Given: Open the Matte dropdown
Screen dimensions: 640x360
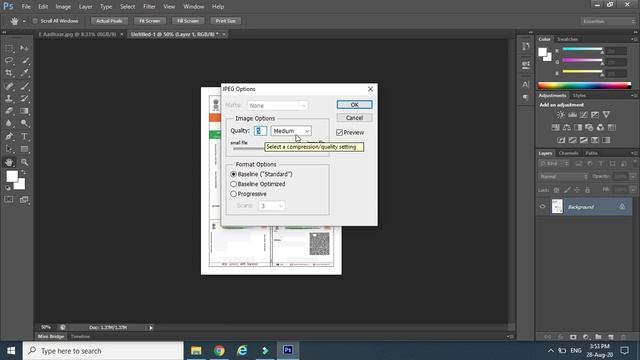Looking at the screenshot, I should click(278, 106).
